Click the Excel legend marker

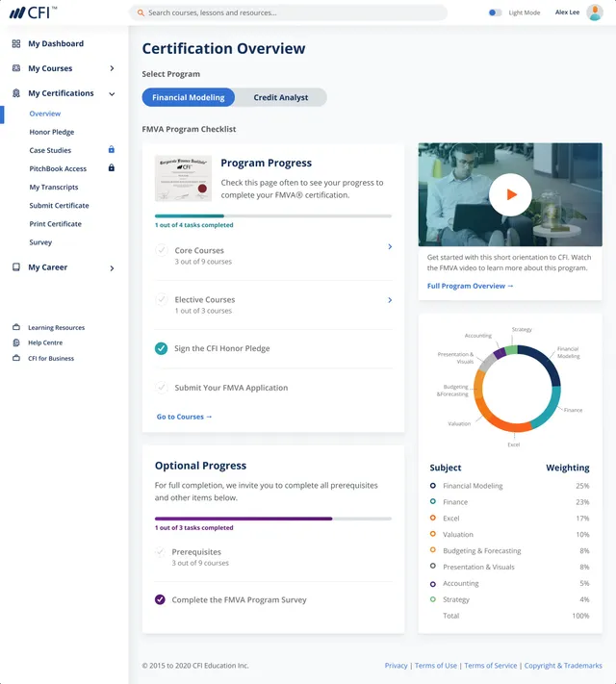(432, 518)
